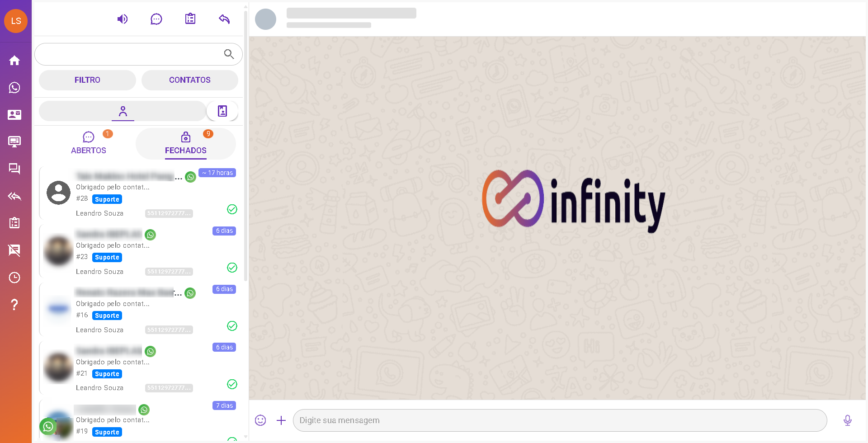Click the plus attachment icon
The image size is (868, 443).
point(281,420)
